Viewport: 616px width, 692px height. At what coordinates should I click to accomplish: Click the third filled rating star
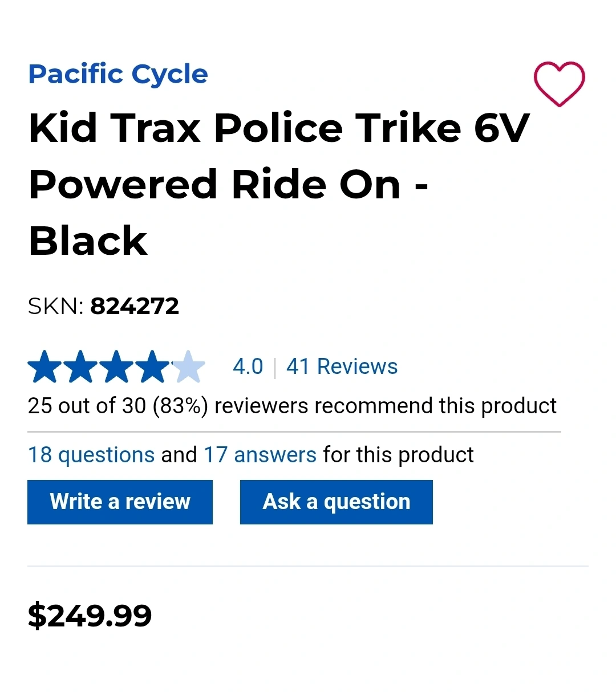(117, 367)
